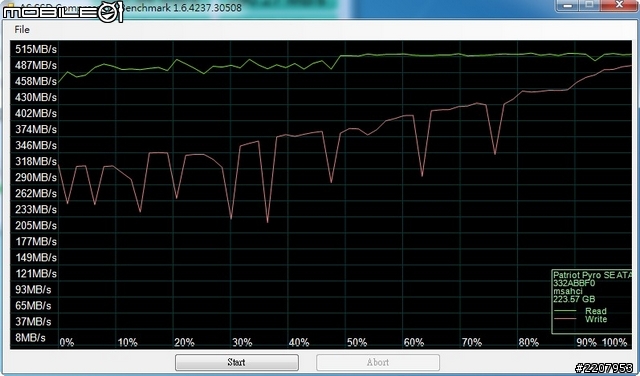Click the 458MB/s axis label
640x376 pixels.
(x=36, y=81)
